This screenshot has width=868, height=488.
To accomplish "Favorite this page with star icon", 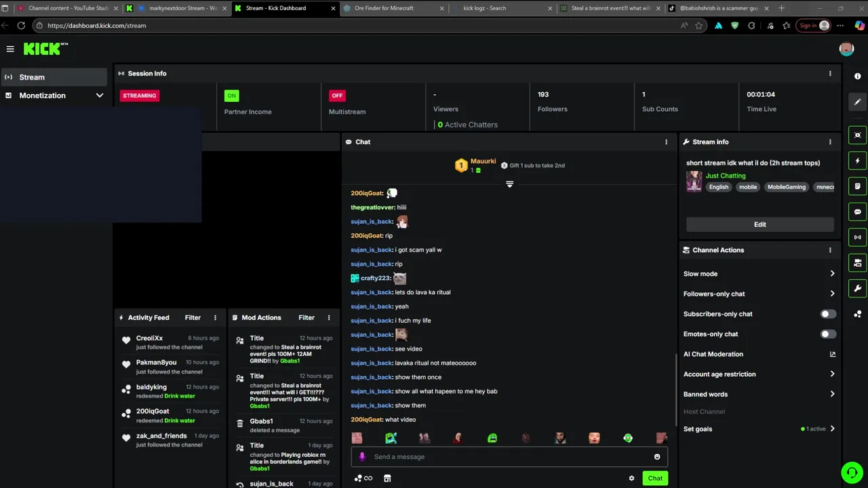I will tap(699, 25).
